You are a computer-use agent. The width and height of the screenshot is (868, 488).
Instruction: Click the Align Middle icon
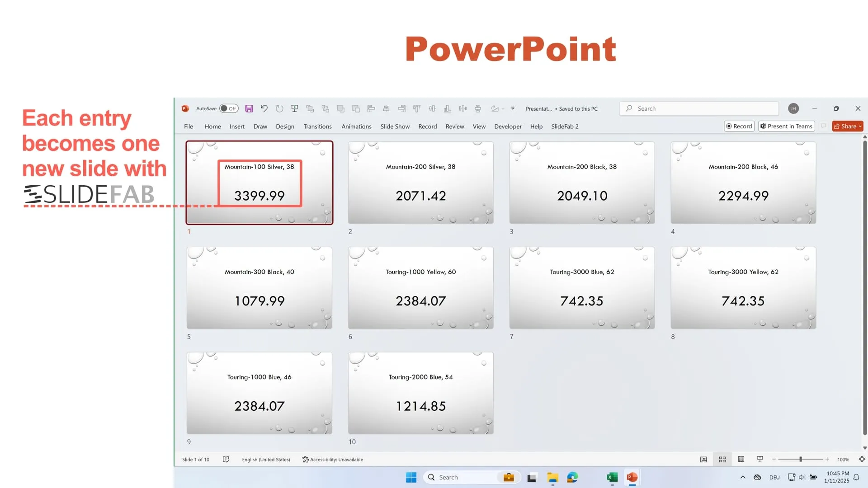[x=432, y=108]
